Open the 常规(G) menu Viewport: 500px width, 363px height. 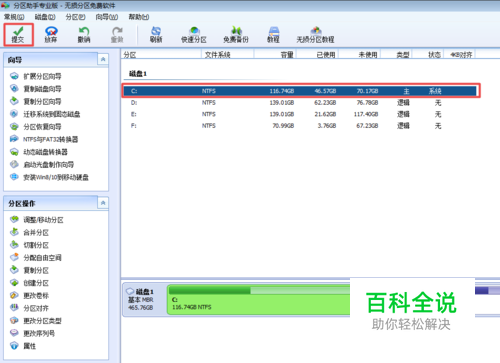coord(14,17)
